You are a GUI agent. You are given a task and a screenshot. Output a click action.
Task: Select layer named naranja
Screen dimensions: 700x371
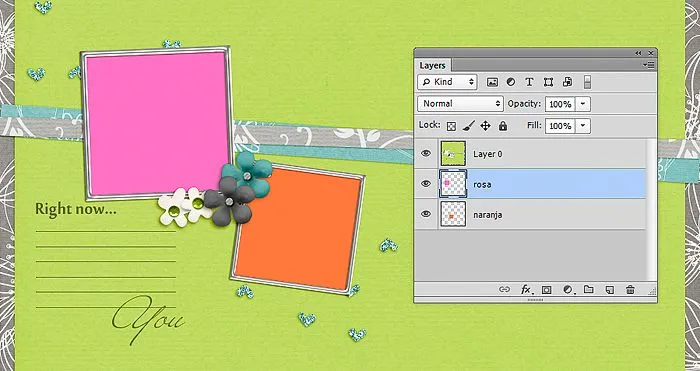[488, 215]
